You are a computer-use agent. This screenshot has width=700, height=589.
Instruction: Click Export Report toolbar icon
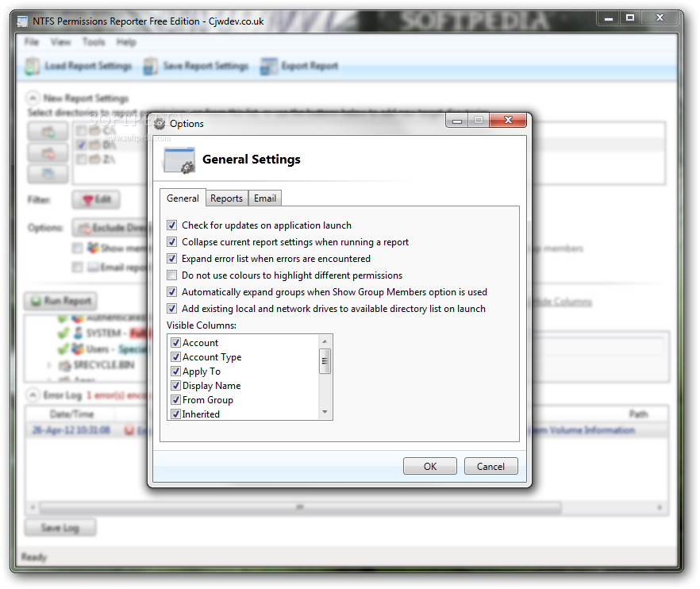pos(269,66)
